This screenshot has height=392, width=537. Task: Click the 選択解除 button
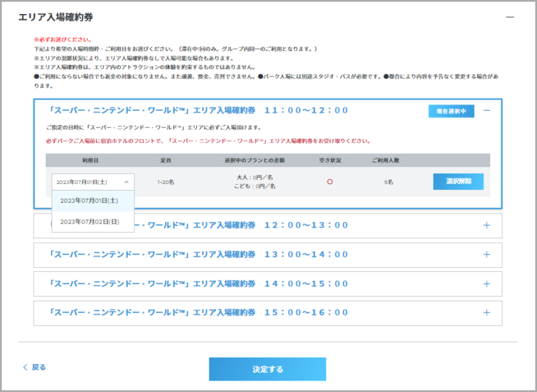click(x=458, y=181)
